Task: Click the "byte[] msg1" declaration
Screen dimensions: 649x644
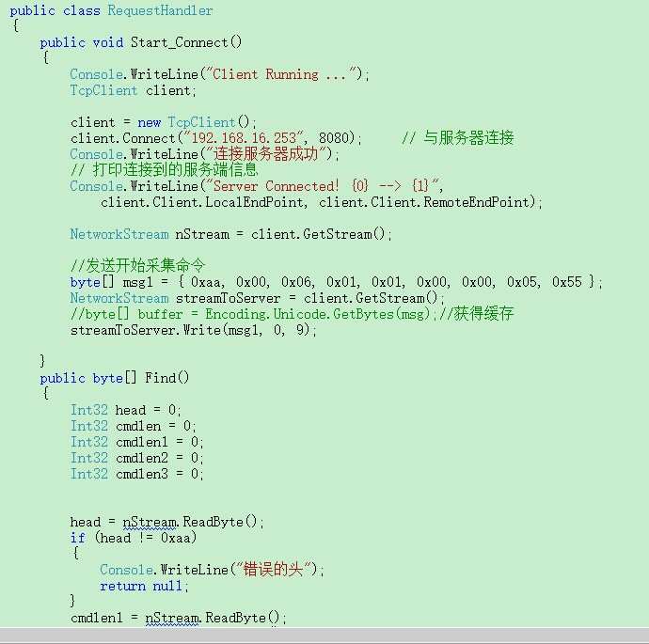Action: (x=111, y=282)
